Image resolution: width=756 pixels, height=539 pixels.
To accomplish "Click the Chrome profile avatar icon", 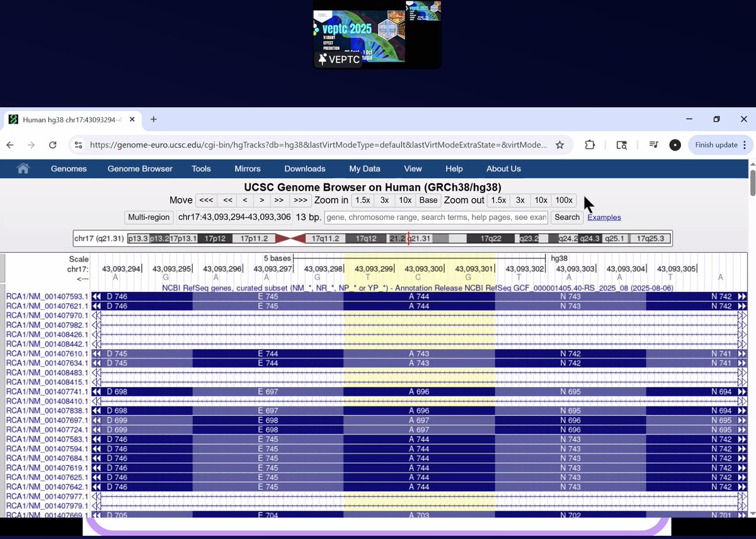I will pos(675,144).
